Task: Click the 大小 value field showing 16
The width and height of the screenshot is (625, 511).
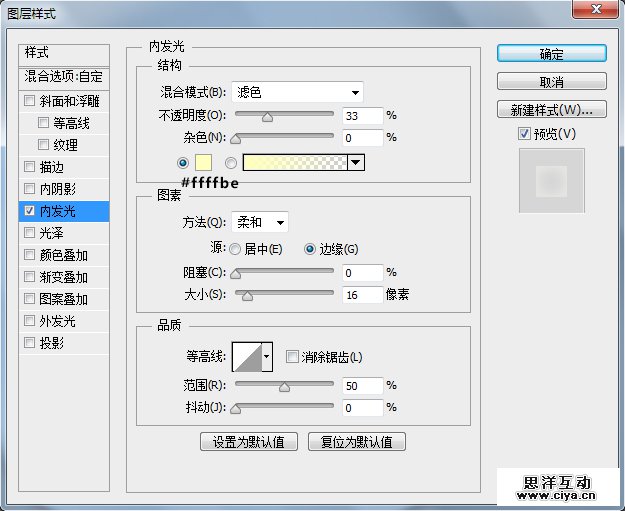Action: point(362,295)
